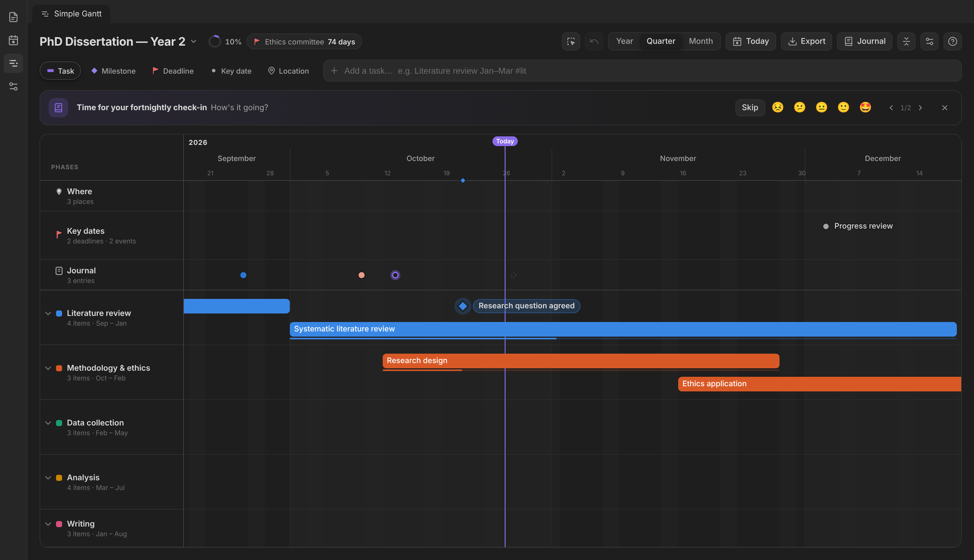Click the Where 3 places row
This screenshot has width=974, height=560.
pos(111,196)
